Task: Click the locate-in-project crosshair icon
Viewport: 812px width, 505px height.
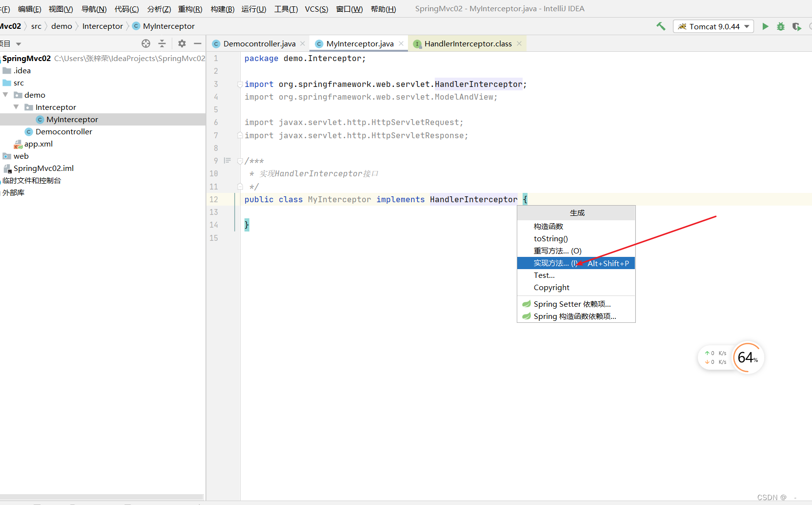Action: [146, 43]
